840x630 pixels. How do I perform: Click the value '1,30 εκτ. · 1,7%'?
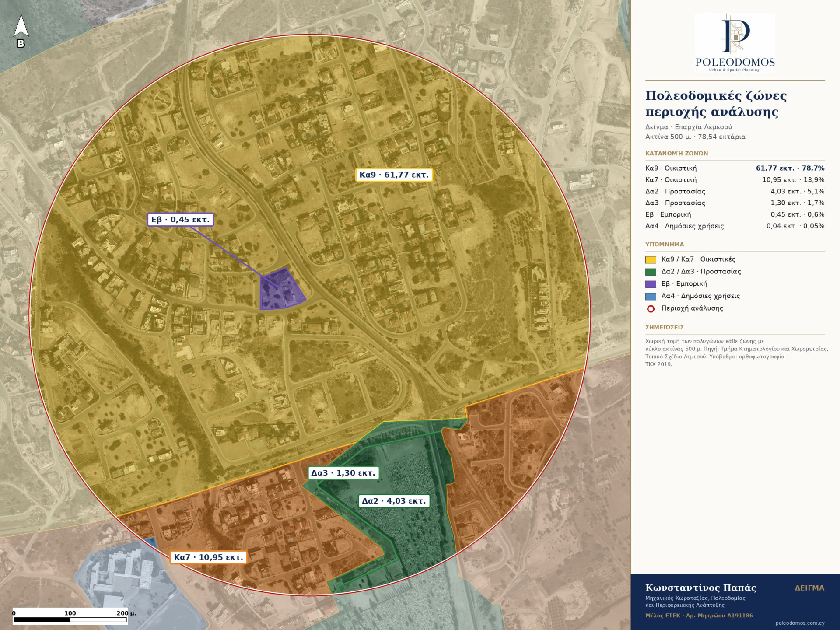[x=798, y=203]
